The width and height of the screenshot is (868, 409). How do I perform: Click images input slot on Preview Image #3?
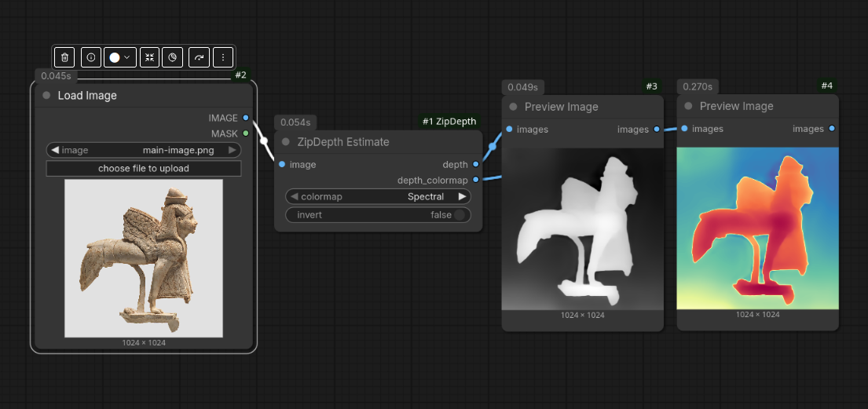(509, 129)
